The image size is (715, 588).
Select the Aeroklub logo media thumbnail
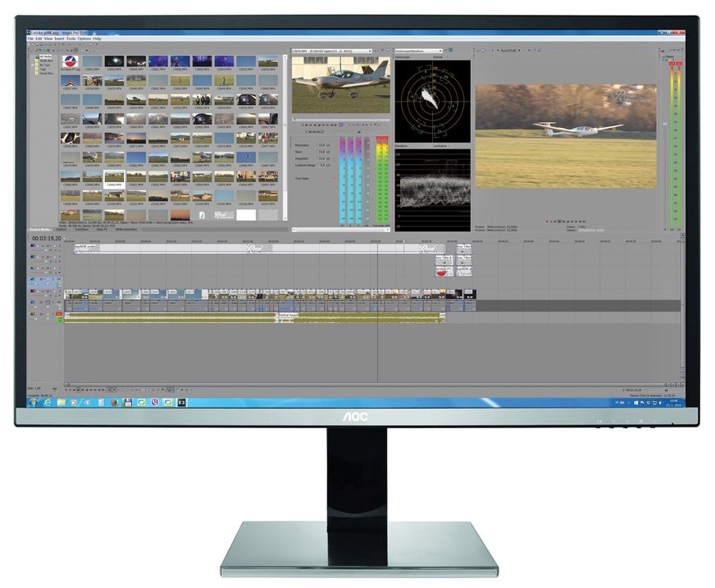point(71,62)
